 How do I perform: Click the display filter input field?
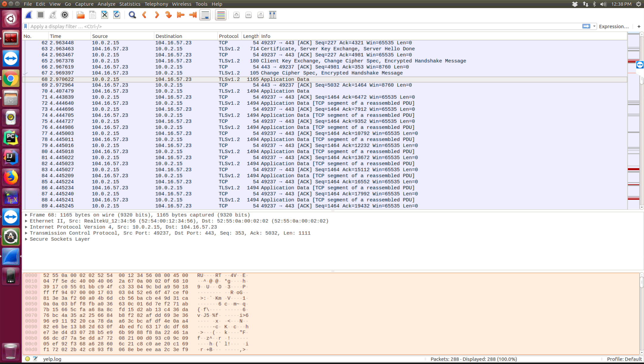(x=179, y=26)
